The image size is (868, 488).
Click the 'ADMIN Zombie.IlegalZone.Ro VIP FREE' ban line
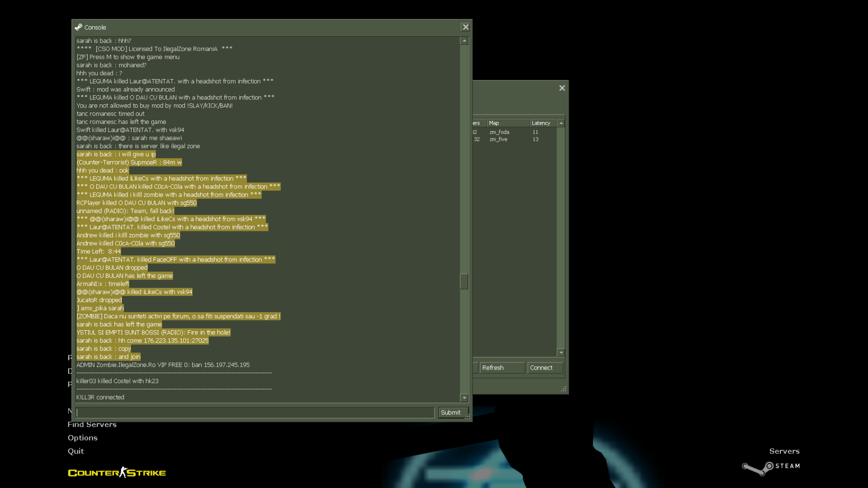(163, 365)
